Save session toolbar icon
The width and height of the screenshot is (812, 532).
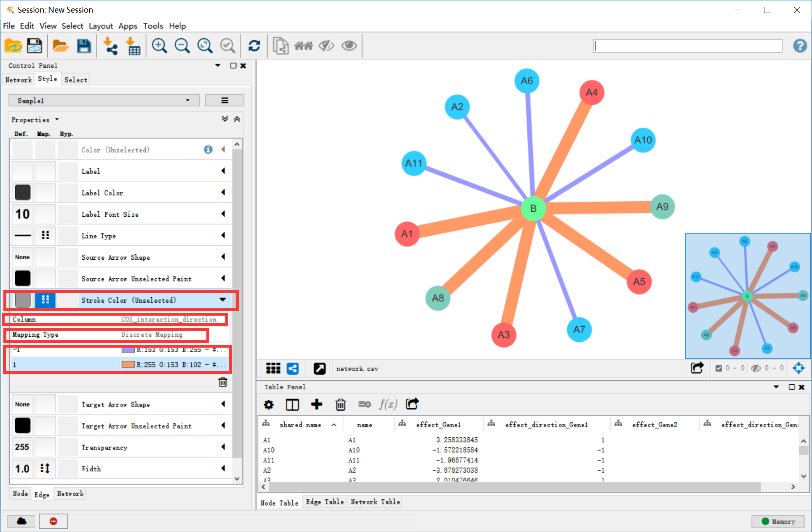coord(35,46)
